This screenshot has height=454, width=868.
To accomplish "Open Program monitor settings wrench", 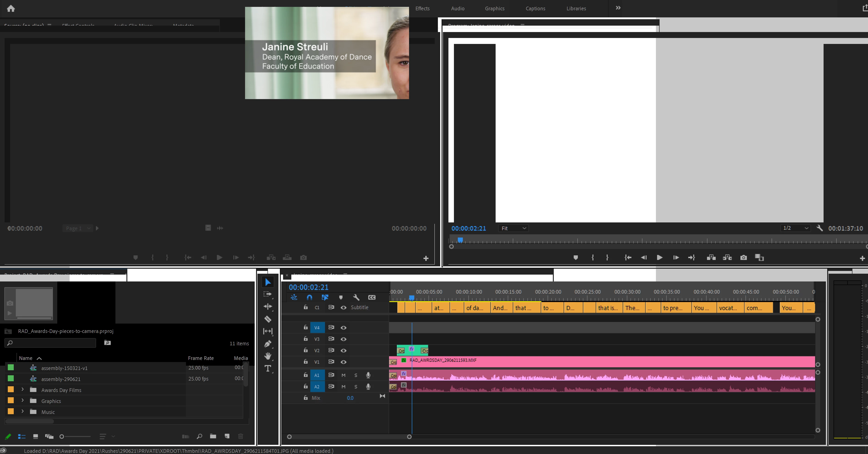I will click(819, 228).
